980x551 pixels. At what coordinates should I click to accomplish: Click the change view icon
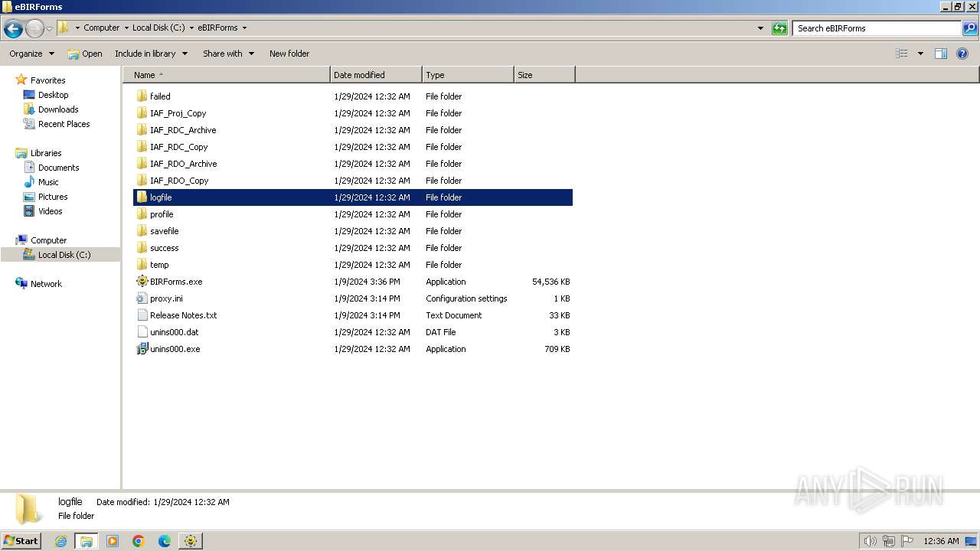902,54
